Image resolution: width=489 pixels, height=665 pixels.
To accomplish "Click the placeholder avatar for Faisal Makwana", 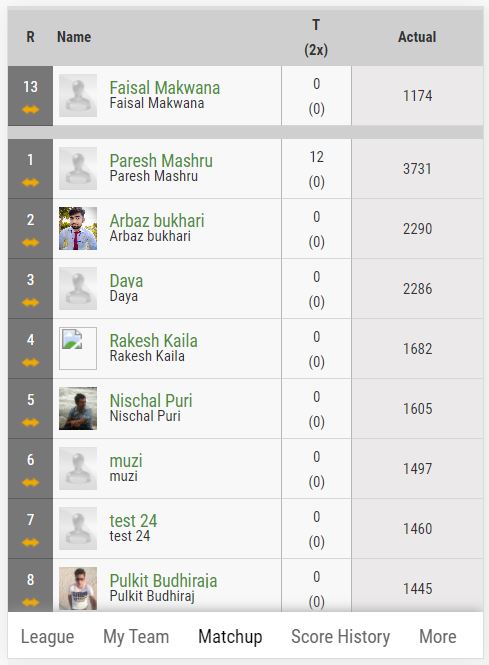I will pos(78,95).
